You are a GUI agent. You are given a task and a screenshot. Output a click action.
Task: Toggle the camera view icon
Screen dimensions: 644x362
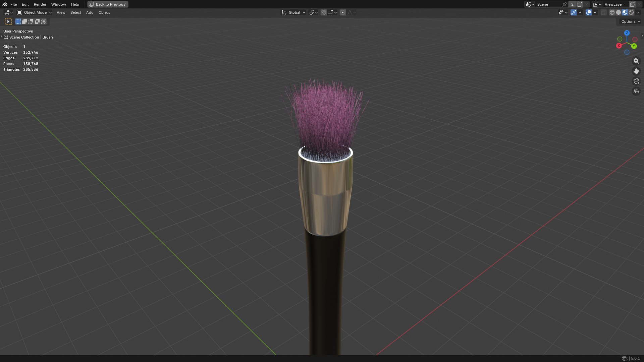click(x=636, y=81)
